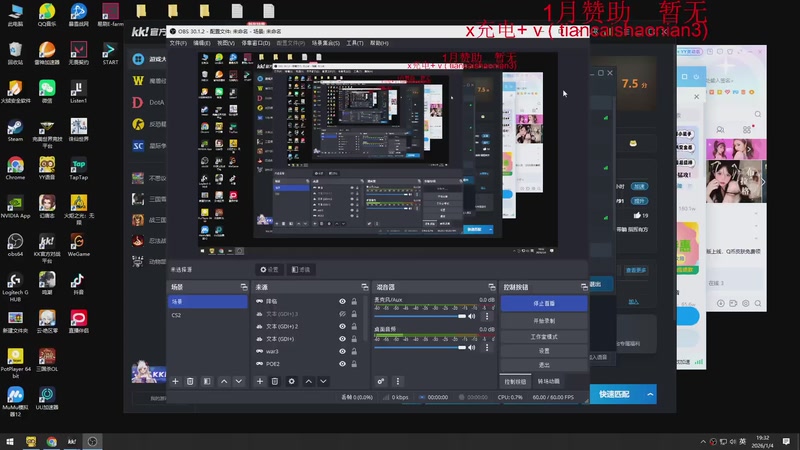
Task: Move source up with arrow
Action: tap(309, 381)
